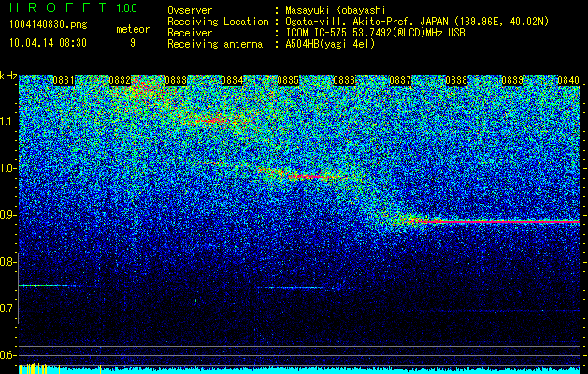Image resolution: width=588 pixels, height=374 pixels.
Task: Click the 0839 time marker
Action: pos(512,80)
